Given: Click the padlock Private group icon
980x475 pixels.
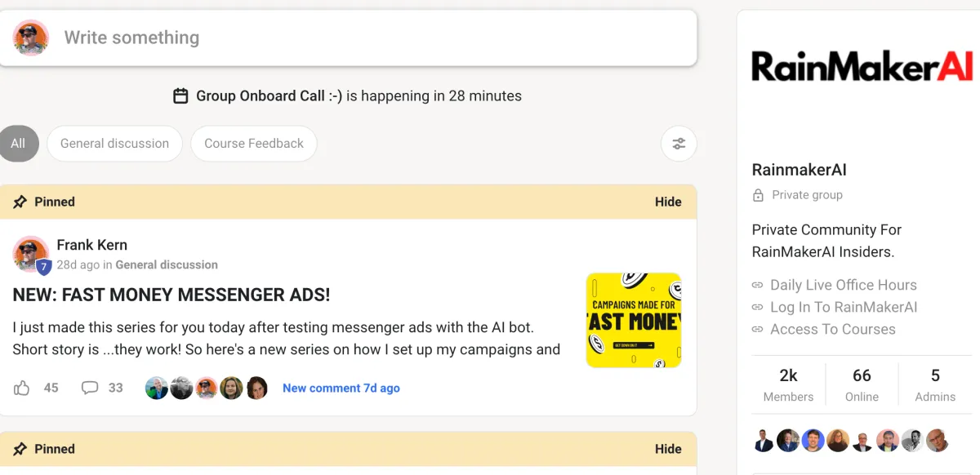Looking at the screenshot, I should click(758, 195).
